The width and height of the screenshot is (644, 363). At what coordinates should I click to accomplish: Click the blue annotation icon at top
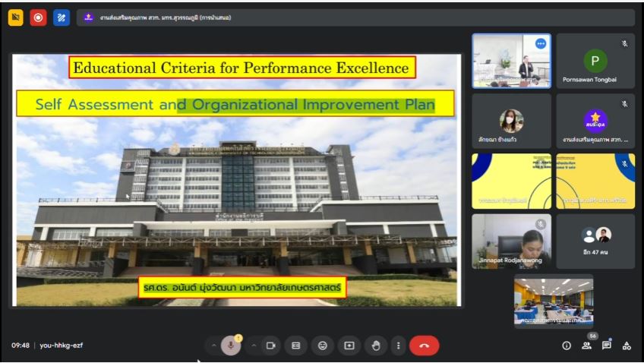coord(61,17)
